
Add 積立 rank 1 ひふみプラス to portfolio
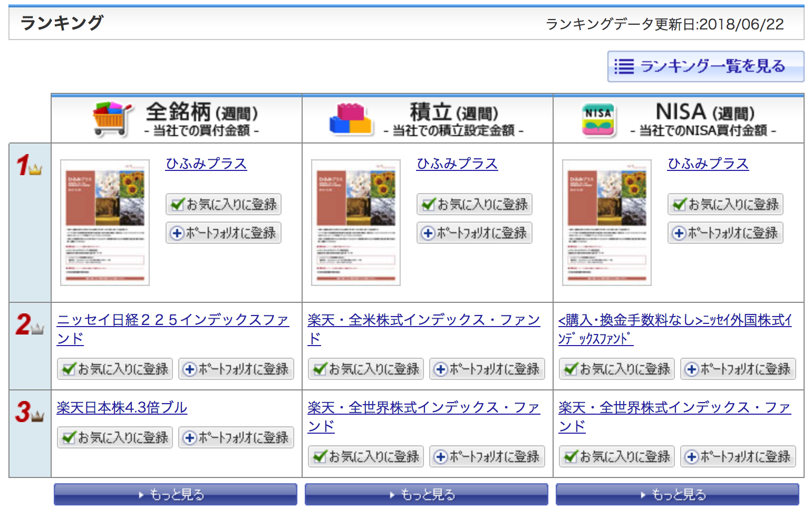click(x=475, y=233)
